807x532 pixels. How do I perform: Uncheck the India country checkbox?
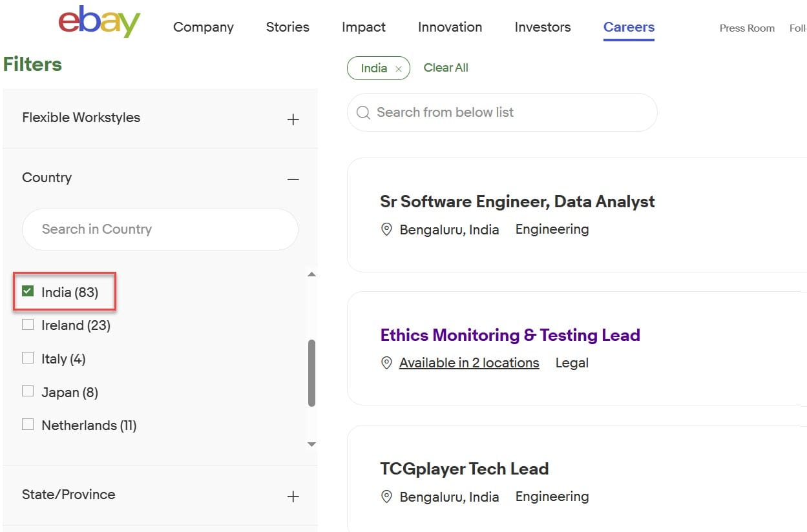coord(28,291)
